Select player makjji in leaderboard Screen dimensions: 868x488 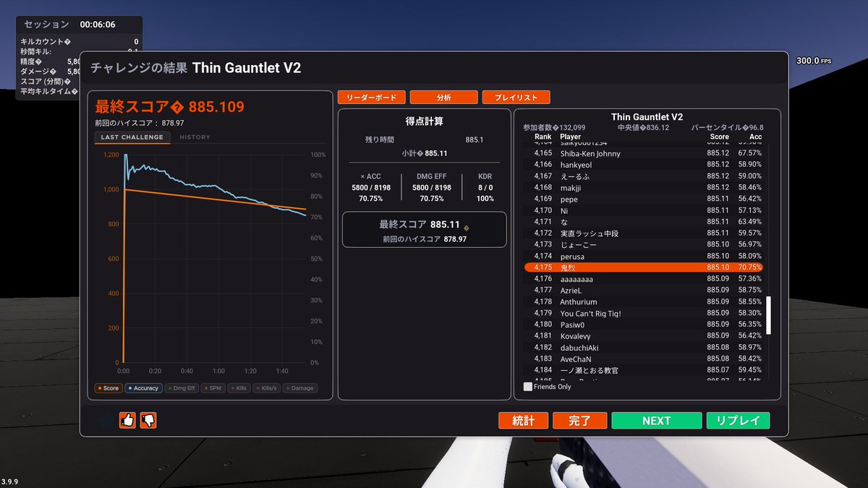pos(644,188)
